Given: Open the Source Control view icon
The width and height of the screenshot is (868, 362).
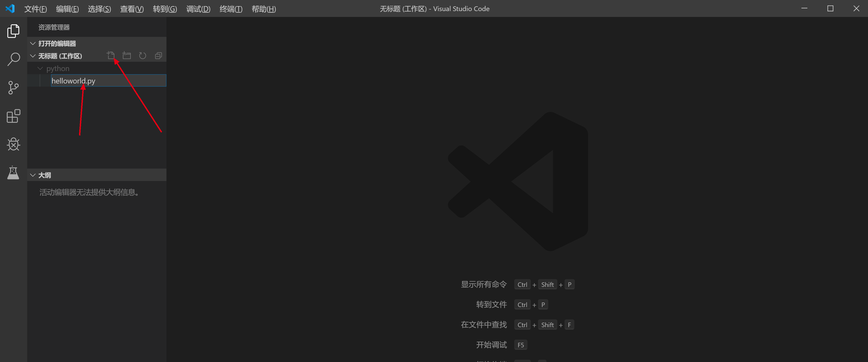Looking at the screenshot, I should [14, 88].
